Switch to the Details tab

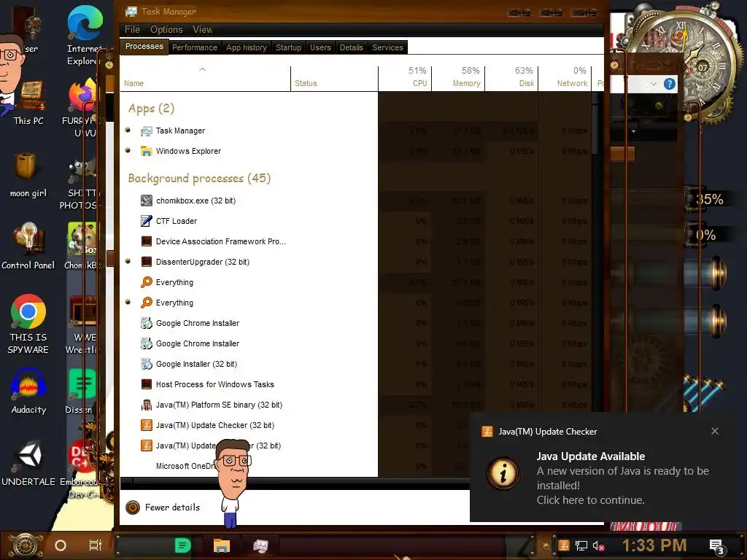351,47
